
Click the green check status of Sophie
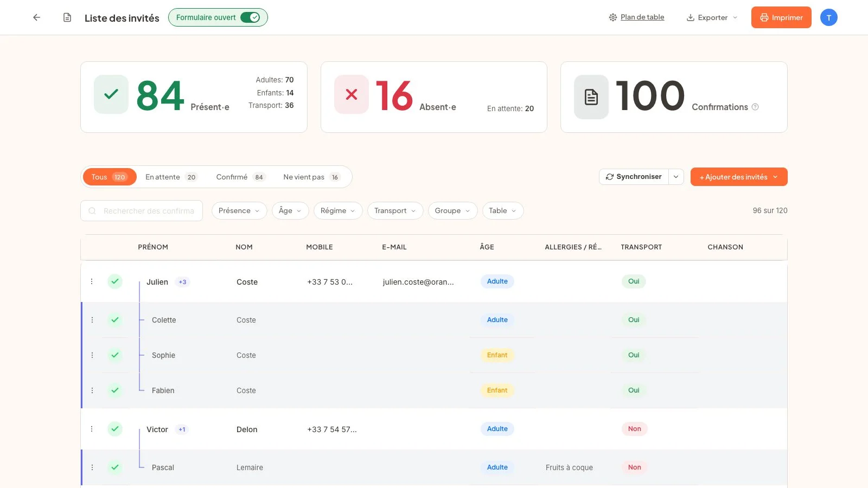(115, 355)
